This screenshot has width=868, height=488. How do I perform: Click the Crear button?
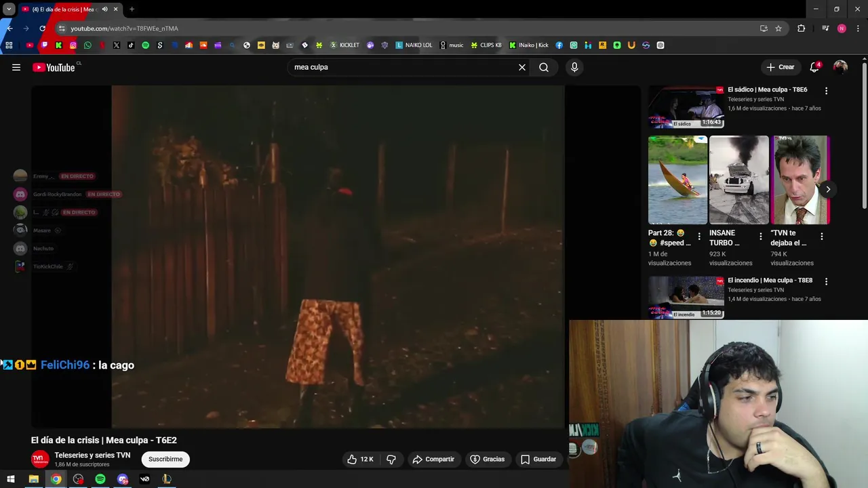click(x=781, y=67)
